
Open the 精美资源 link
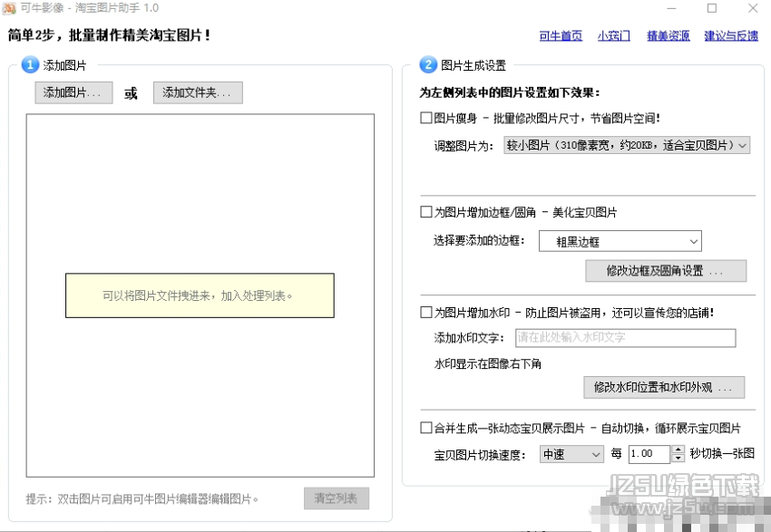point(669,36)
